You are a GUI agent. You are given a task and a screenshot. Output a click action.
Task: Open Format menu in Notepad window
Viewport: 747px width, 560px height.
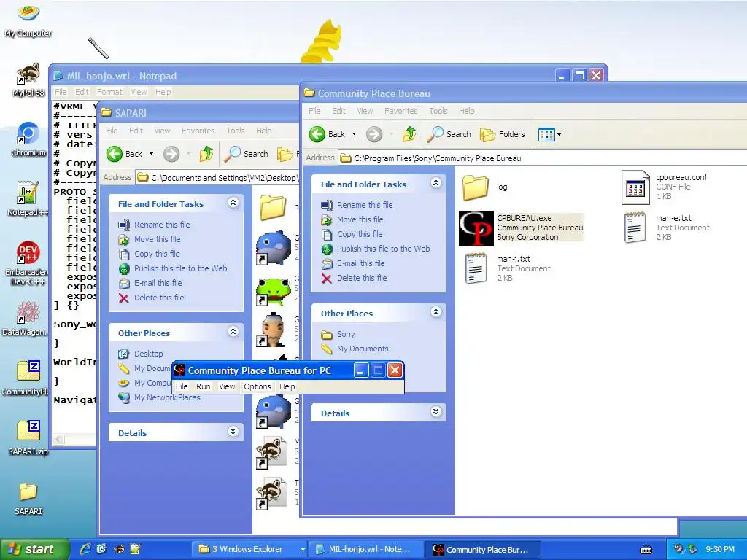(109, 92)
